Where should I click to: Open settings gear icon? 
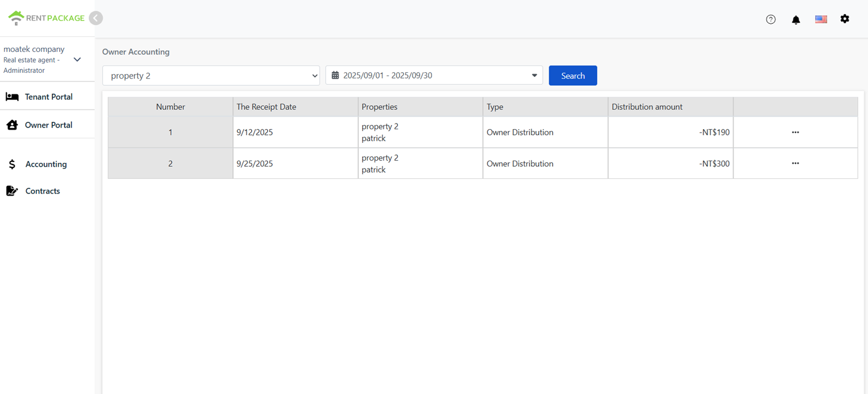[x=845, y=19]
